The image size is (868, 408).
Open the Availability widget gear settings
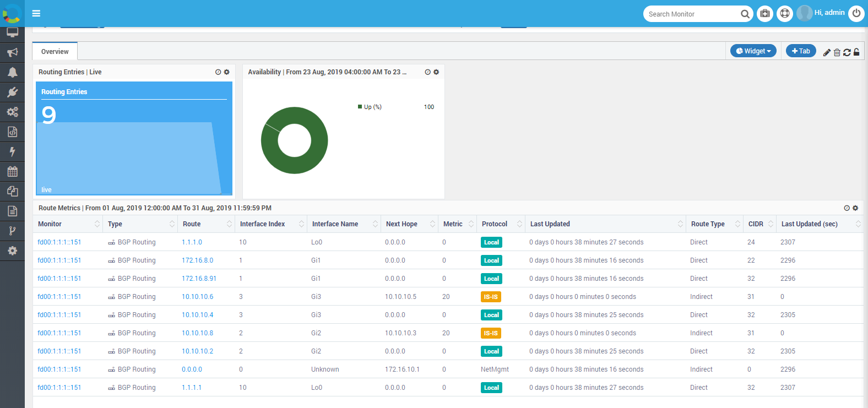(x=436, y=72)
